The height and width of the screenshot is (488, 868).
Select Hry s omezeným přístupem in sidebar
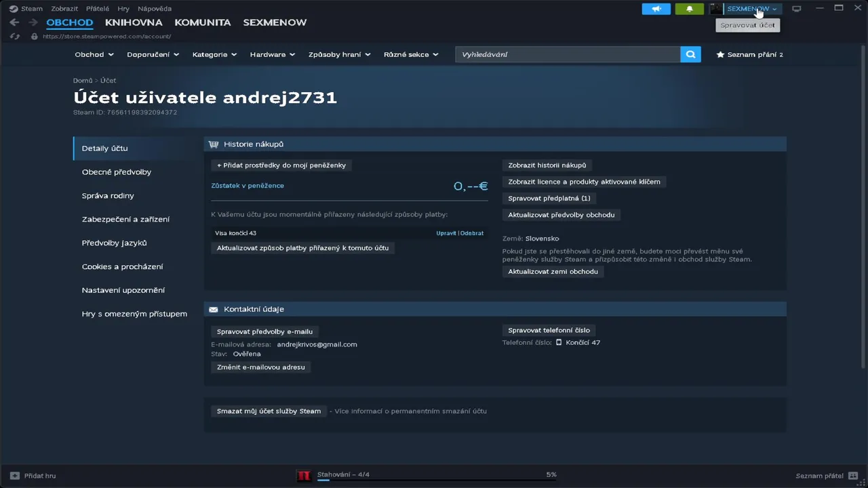134,314
